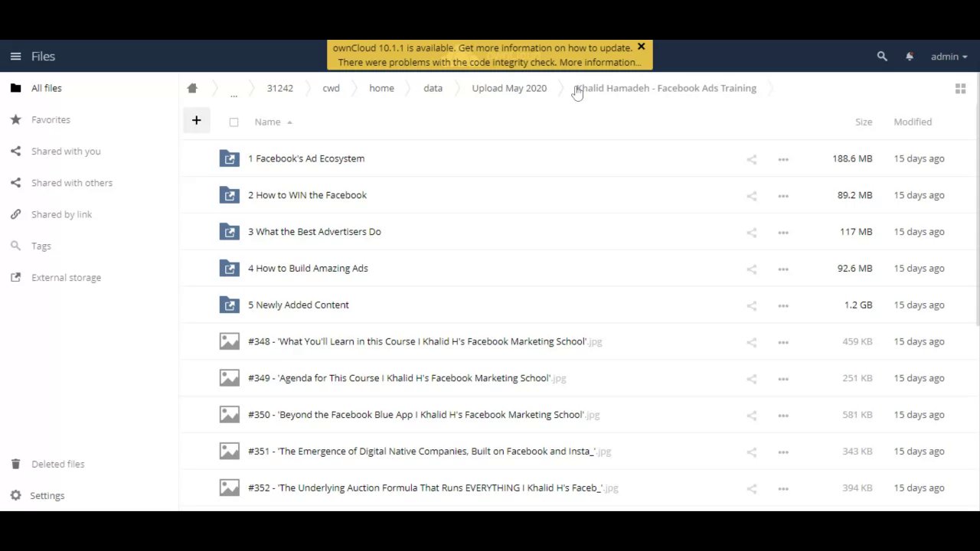Open more actions for file #348
The height and width of the screenshot is (551, 980).
click(783, 342)
